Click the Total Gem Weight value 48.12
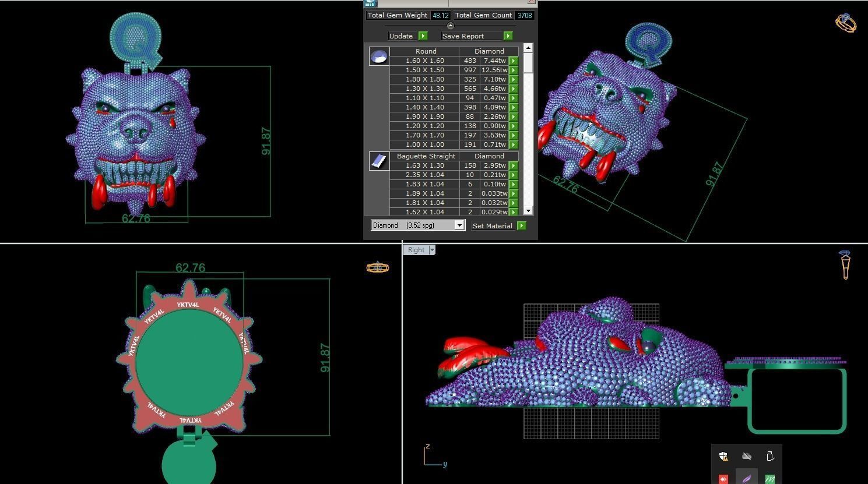The height and width of the screenshot is (484, 868). coord(441,16)
